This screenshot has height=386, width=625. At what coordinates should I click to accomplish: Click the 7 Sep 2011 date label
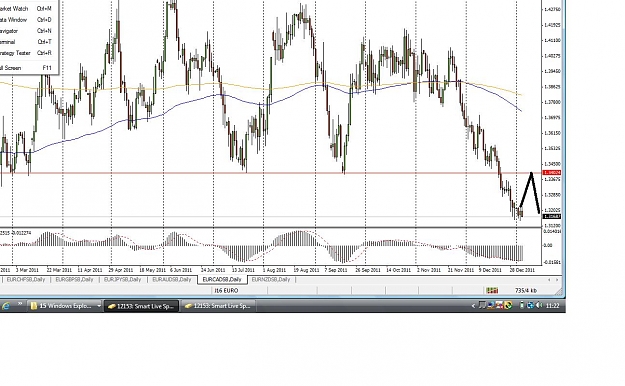click(336, 270)
